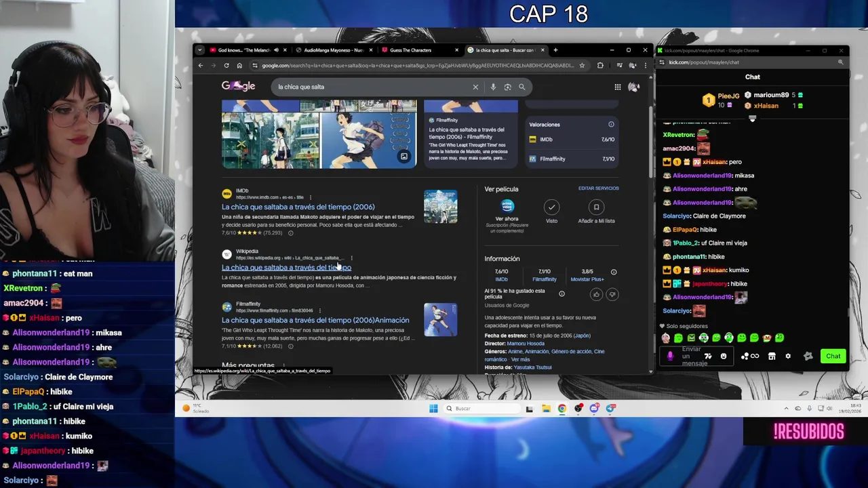
Task: Click the magnifier search button in Google
Action: click(x=521, y=87)
